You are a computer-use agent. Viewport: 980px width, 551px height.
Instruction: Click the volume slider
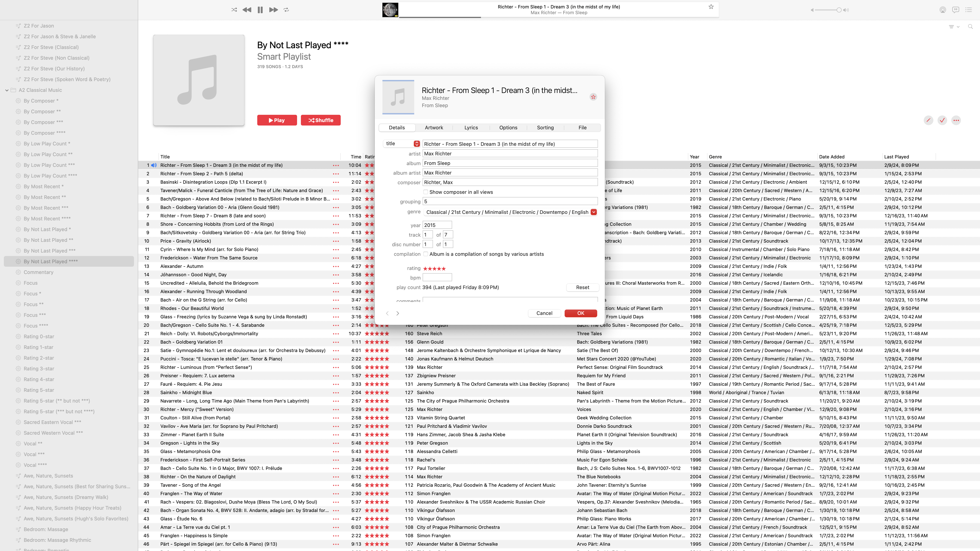point(828,10)
